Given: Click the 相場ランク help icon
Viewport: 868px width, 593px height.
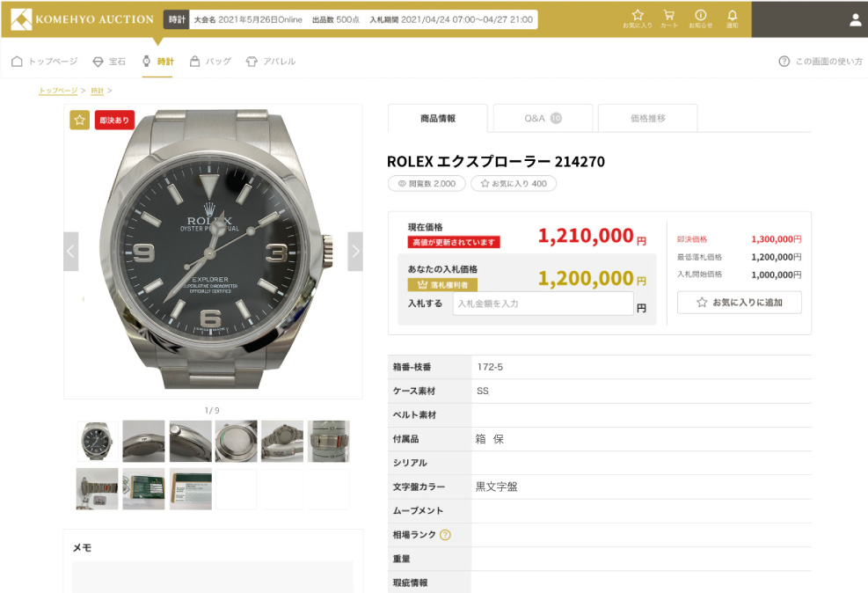Looking at the screenshot, I should (445, 535).
